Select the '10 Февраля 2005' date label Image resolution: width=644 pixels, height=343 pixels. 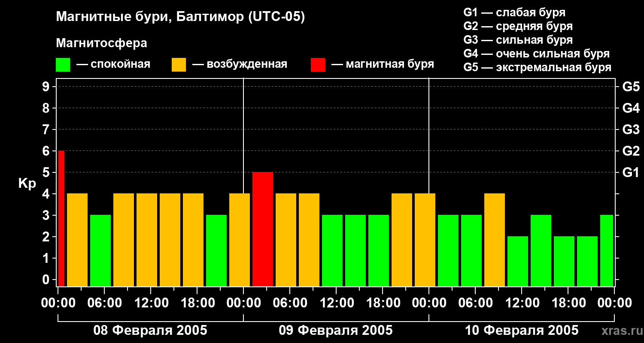[522, 331]
